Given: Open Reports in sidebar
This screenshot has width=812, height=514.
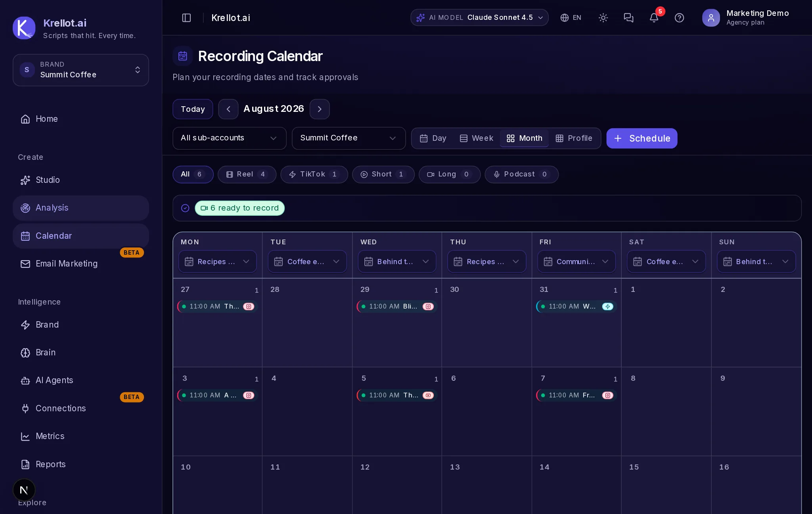Looking at the screenshot, I should 81,464.
